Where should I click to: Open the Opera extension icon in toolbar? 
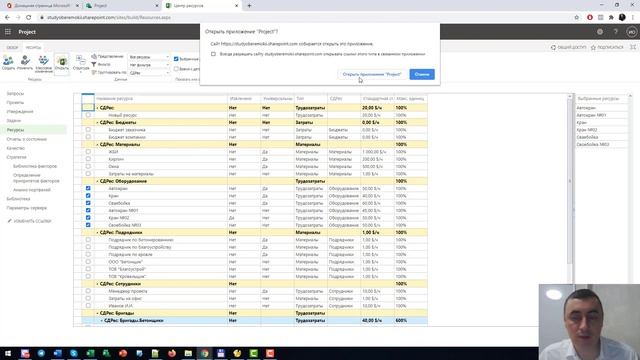pyautogui.click(x=590, y=18)
